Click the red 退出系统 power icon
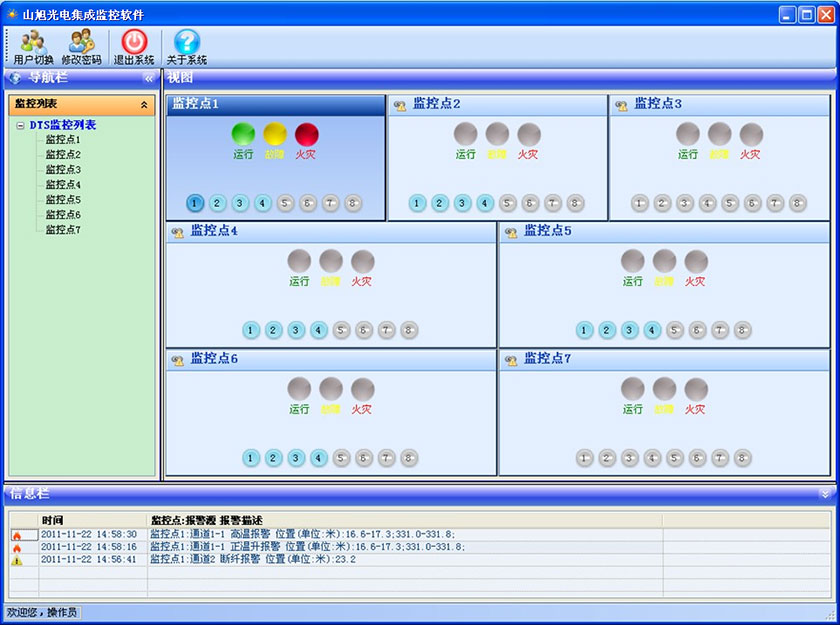 pos(134,42)
